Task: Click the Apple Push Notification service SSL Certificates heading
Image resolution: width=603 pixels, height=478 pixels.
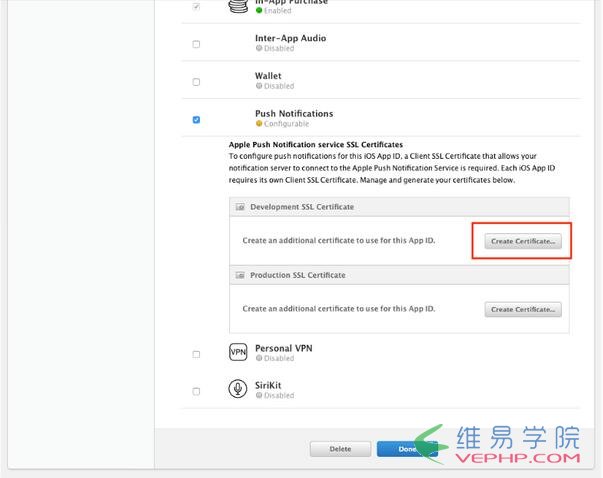Action: tap(316, 145)
